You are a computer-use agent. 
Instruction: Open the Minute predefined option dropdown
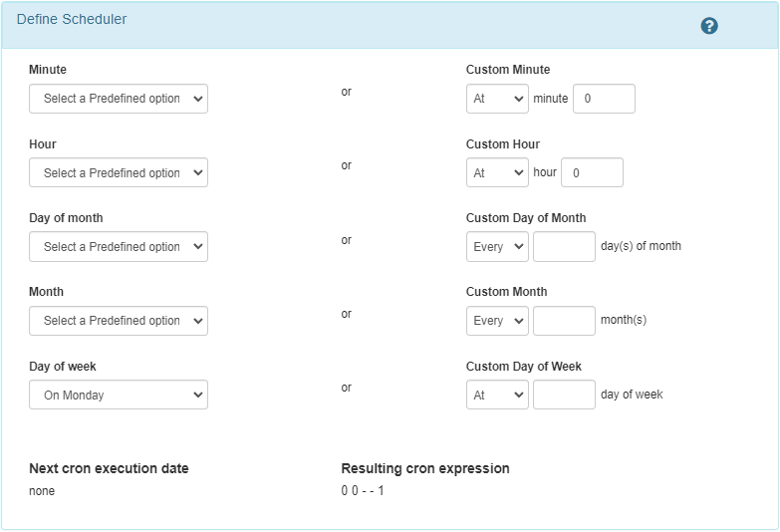(x=119, y=99)
